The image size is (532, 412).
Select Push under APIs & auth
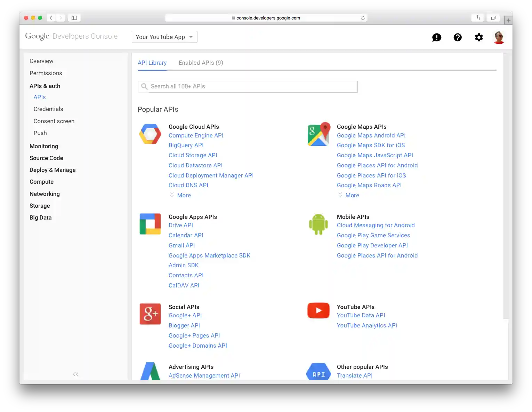40,133
